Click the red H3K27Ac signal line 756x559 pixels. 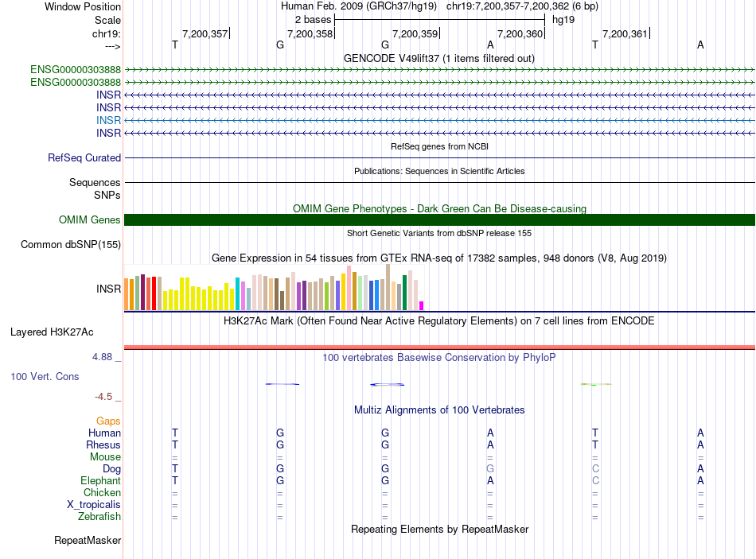tap(439, 347)
